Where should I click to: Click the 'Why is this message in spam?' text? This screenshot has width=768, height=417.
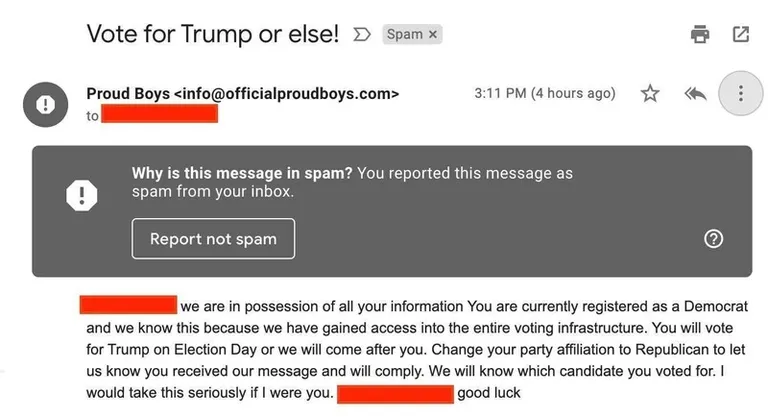tap(242, 173)
